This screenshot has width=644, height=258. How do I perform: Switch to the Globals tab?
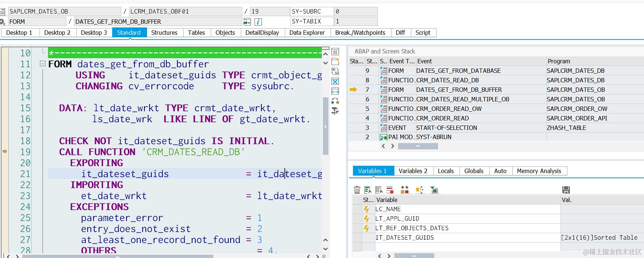tap(474, 171)
